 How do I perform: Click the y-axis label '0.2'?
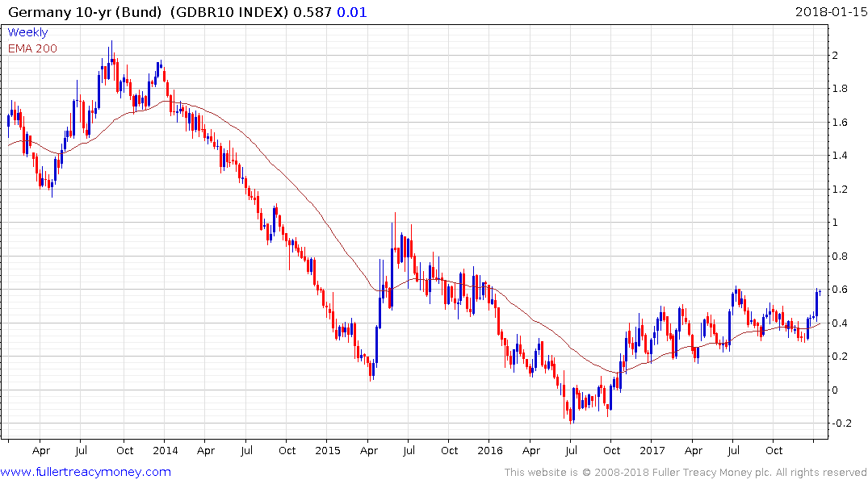tap(839, 357)
